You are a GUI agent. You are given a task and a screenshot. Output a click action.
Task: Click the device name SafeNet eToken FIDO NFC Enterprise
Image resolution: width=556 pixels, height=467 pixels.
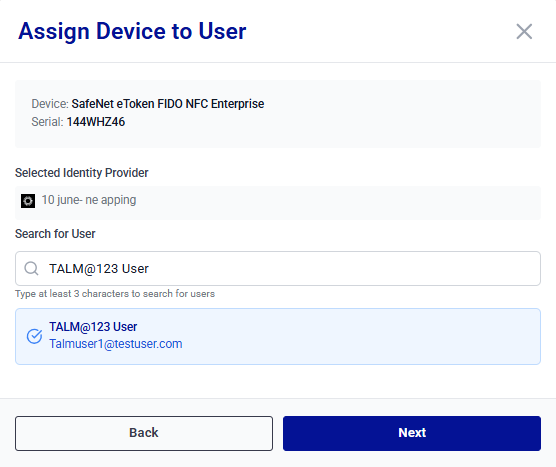[168, 104]
